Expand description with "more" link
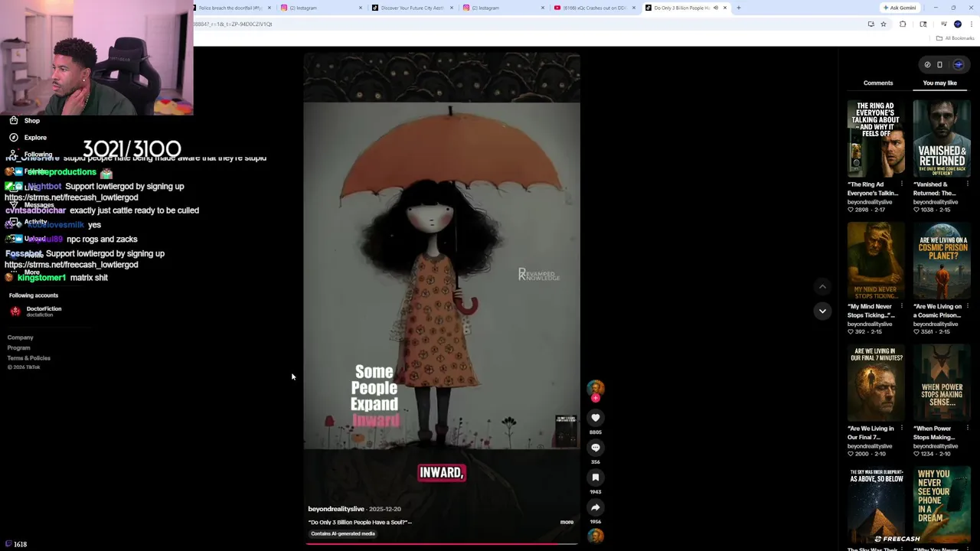Image resolution: width=980 pixels, height=551 pixels. pyautogui.click(x=567, y=522)
